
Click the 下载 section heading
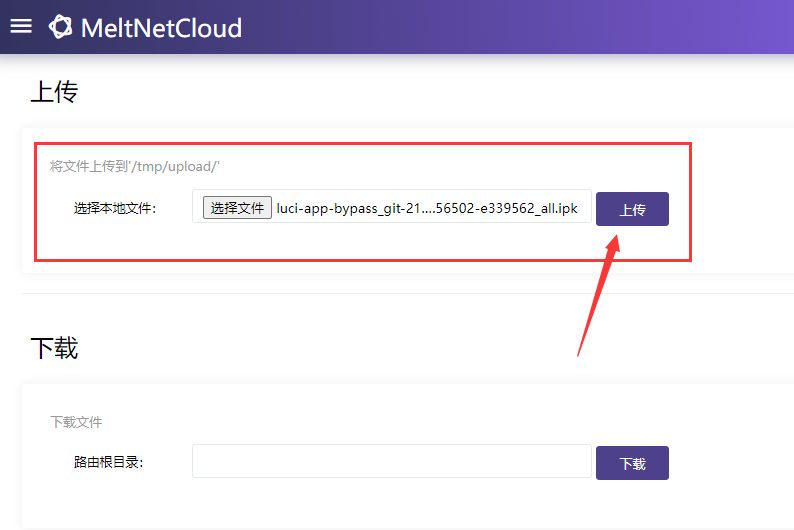(x=54, y=348)
